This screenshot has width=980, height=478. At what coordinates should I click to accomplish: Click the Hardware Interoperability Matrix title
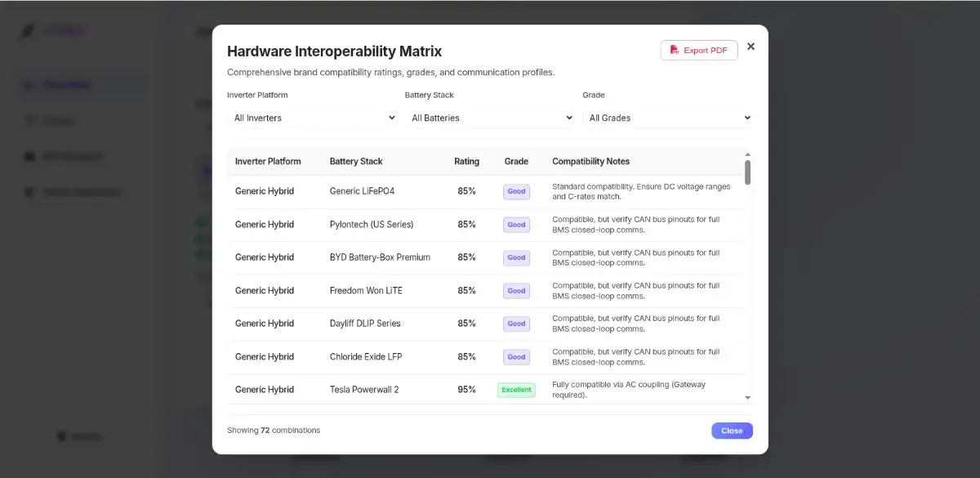click(x=334, y=51)
